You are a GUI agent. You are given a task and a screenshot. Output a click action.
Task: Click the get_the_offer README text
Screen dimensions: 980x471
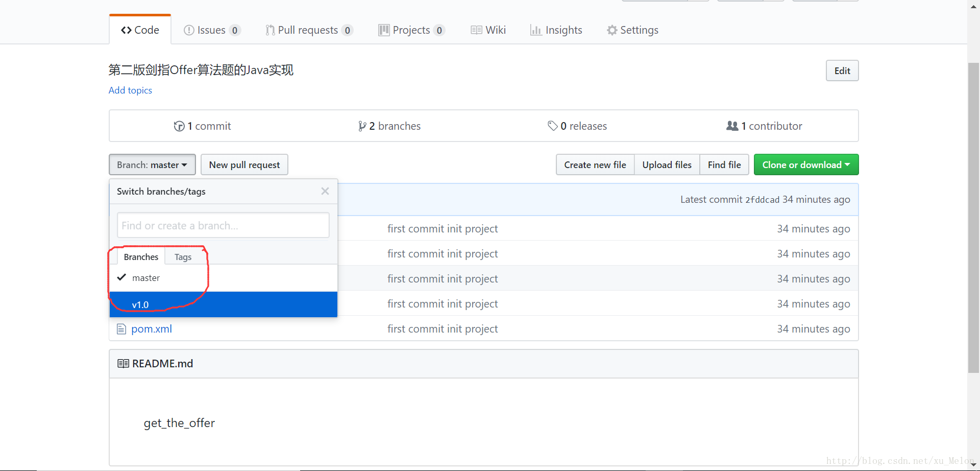pyautogui.click(x=179, y=423)
